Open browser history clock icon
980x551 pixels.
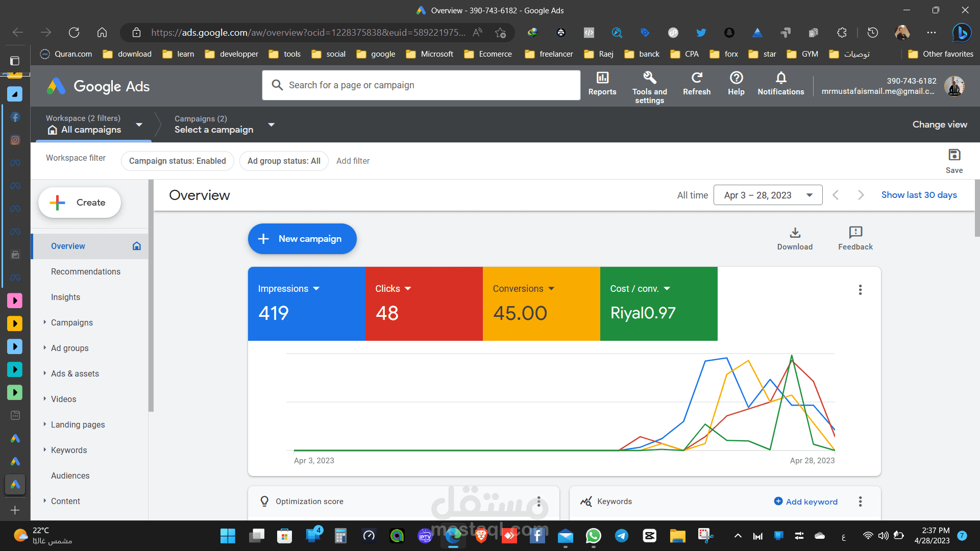(x=873, y=33)
